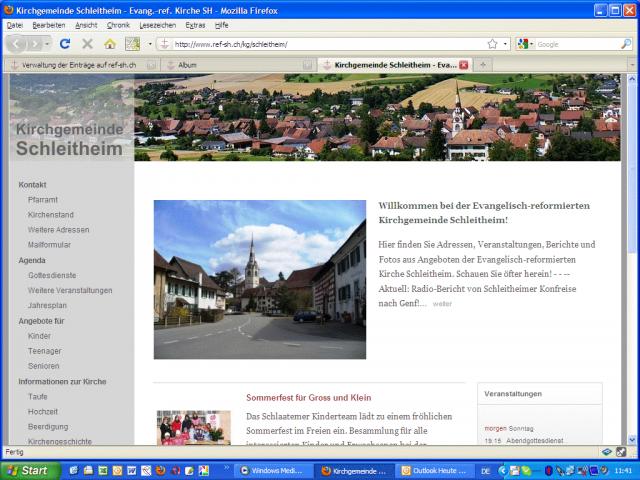640x480 pixels.
Task: Open the Chronik menu
Action: 118,24
